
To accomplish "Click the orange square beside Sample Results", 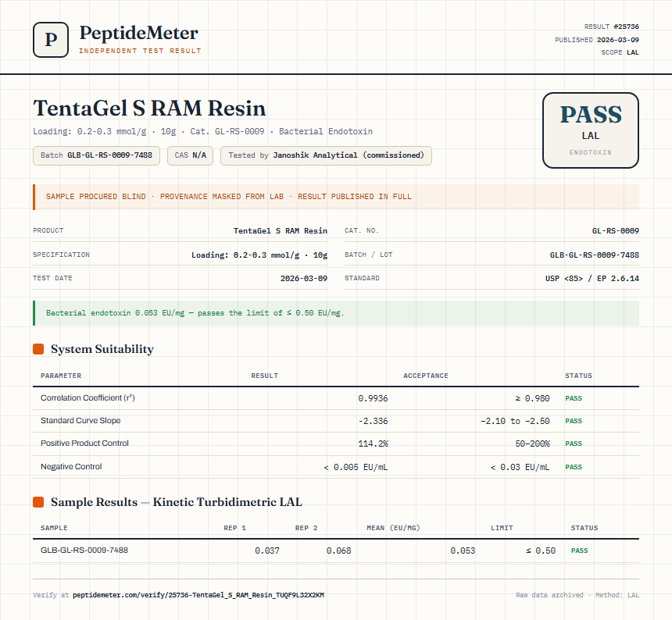I will click(x=38, y=502).
